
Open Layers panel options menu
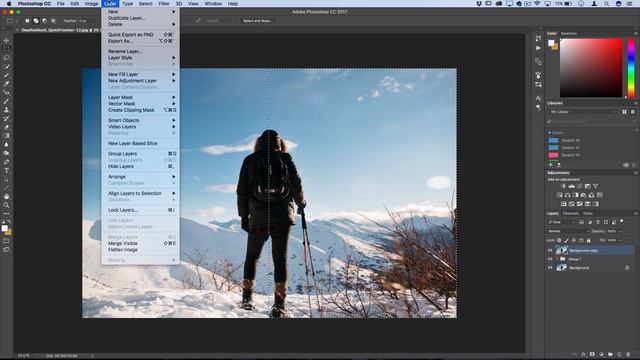click(x=636, y=213)
